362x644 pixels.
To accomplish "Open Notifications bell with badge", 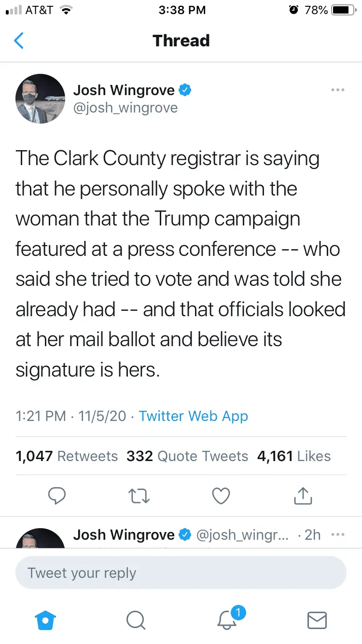I will (x=227, y=620).
